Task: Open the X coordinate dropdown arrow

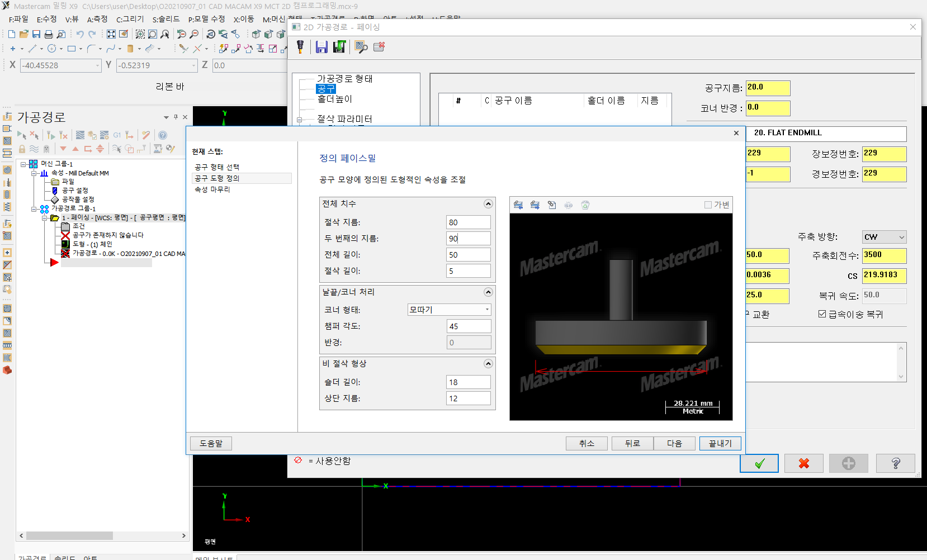Action: point(97,65)
